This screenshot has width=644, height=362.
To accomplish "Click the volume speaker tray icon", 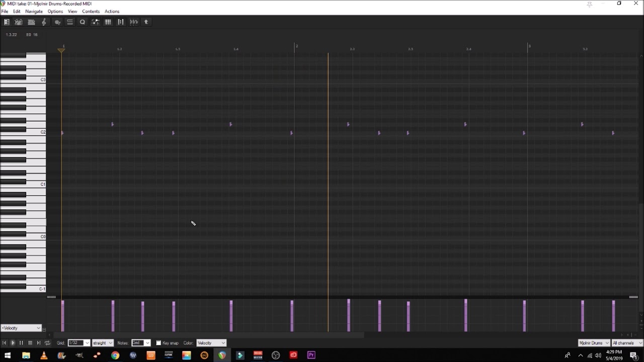I will 598,355.
